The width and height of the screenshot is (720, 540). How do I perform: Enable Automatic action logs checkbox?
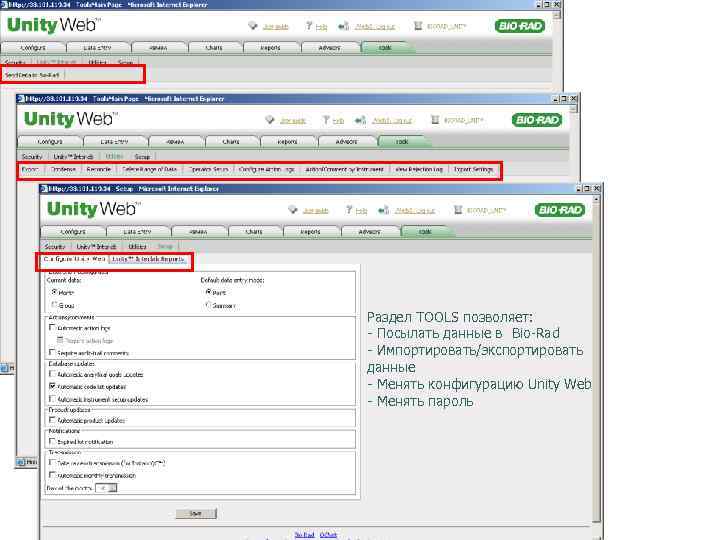[52, 327]
